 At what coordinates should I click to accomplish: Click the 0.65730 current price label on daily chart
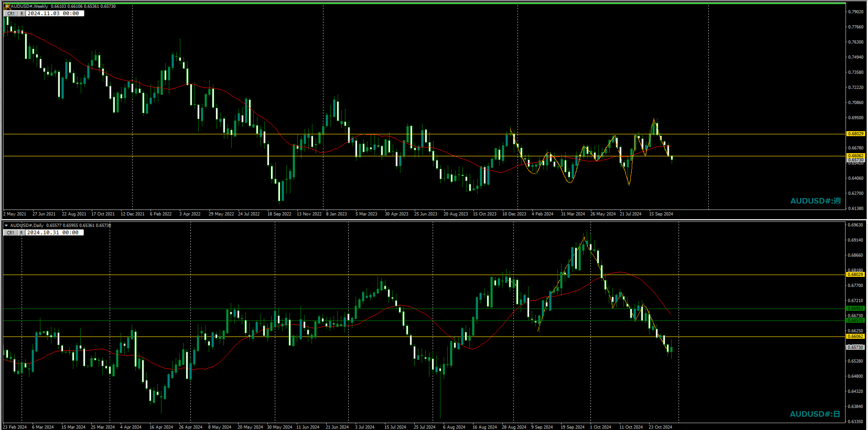coord(855,347)
